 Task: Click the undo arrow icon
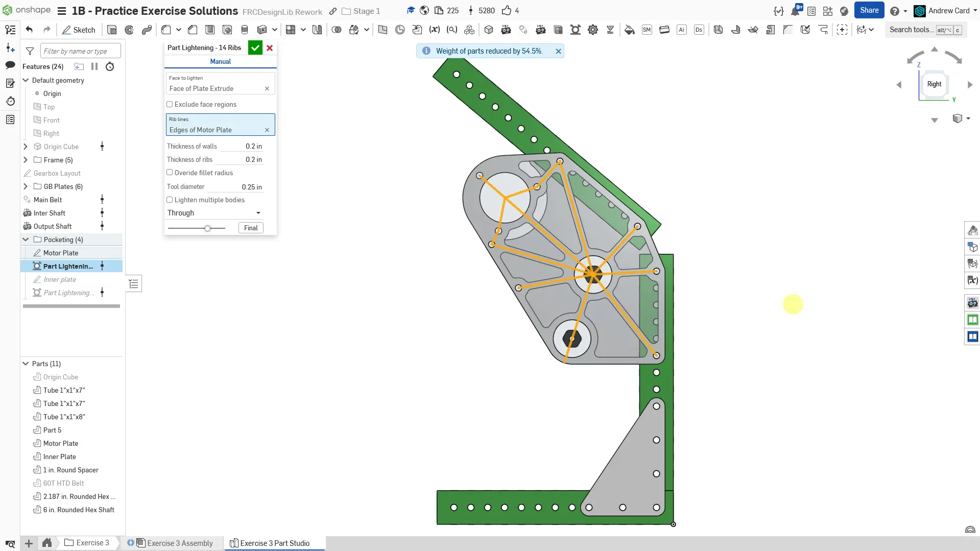(x=29, y=30)
